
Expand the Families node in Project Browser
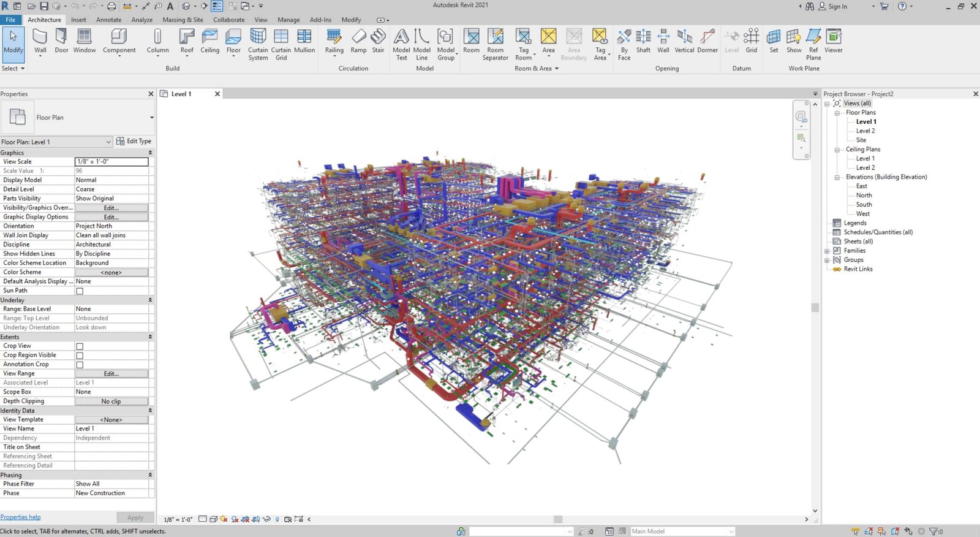pos(827,251)
